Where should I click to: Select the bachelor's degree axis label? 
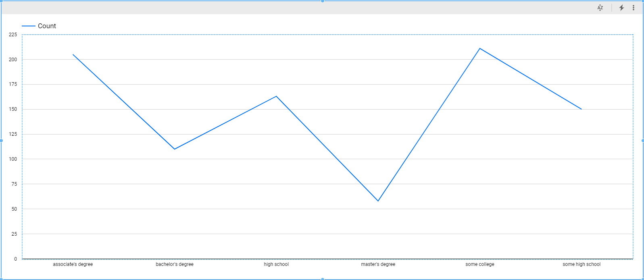(175, 264)
